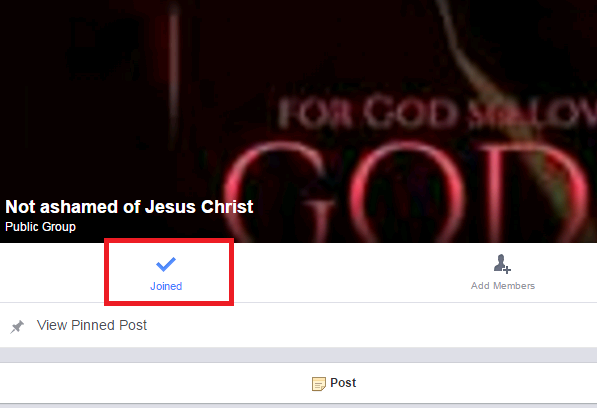The image size is (597, 408).
Task: Click the pushpin icon beside View Pinned Post
Action: point(17,327)
